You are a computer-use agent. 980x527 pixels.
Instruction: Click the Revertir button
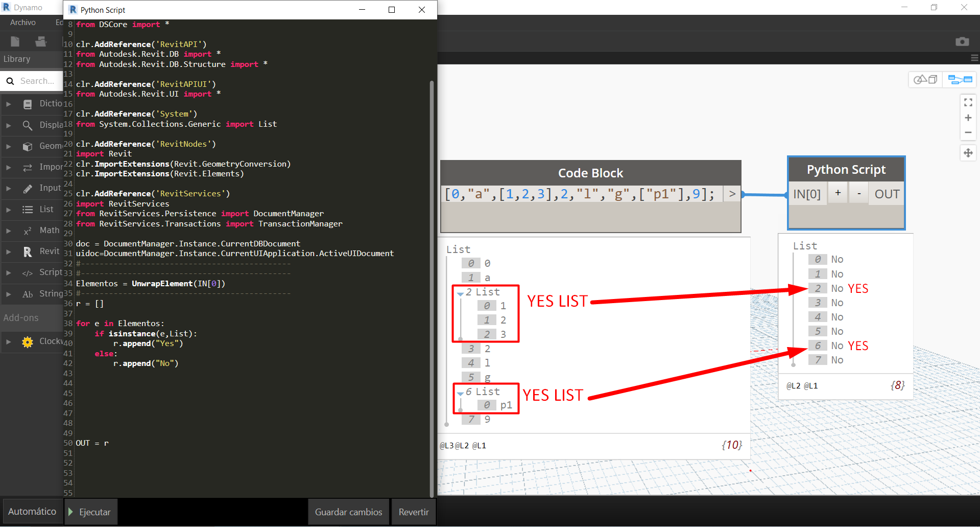pyautogui.click(x=414, y=512)
